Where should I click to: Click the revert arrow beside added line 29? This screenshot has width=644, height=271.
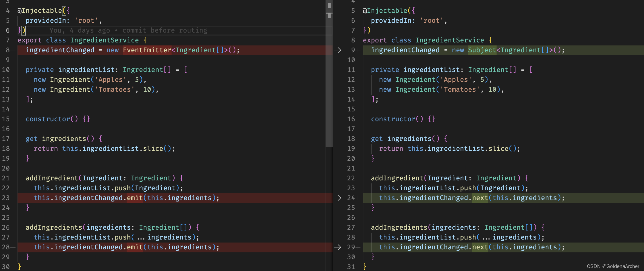338,247
